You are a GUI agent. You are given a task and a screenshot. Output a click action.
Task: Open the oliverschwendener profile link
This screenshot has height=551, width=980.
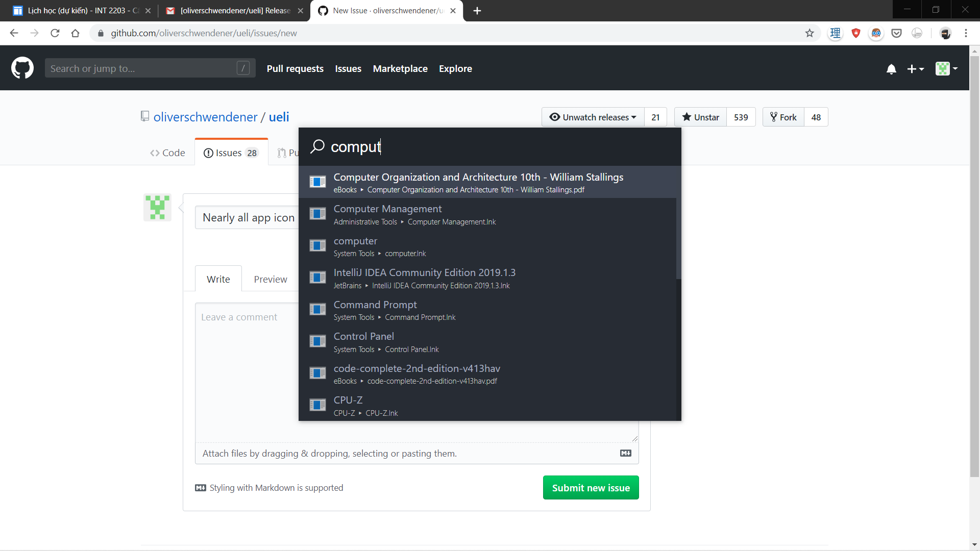205,117
